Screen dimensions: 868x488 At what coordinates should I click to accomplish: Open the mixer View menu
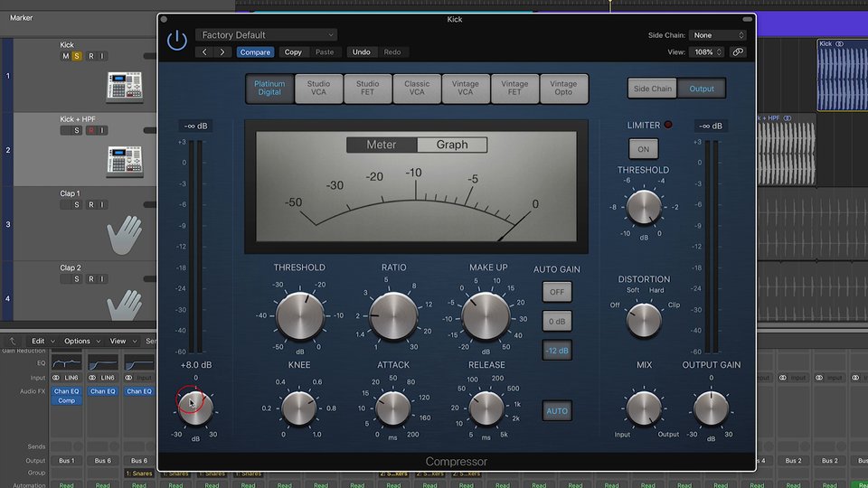(122, 341)
